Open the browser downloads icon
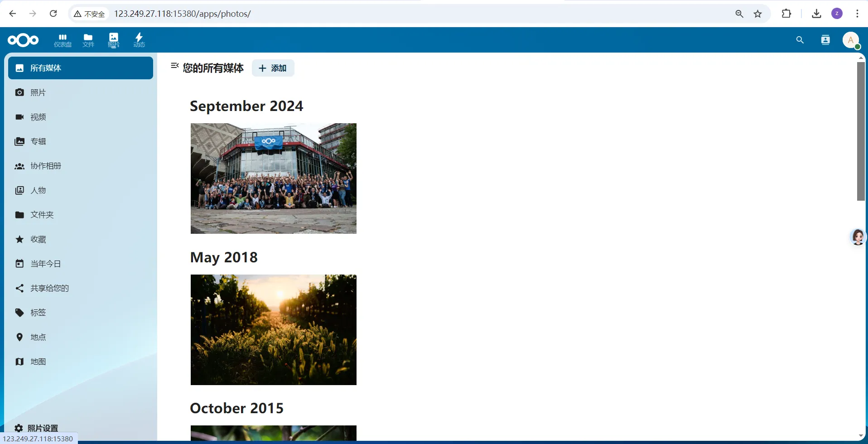Image resolution: width=868 pixels, height=444 pixels. point(816,14)
